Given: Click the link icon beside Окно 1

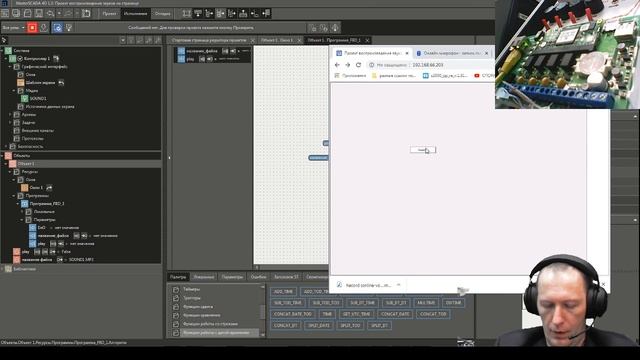Looking at the screenshot, I should click(49, 188).
